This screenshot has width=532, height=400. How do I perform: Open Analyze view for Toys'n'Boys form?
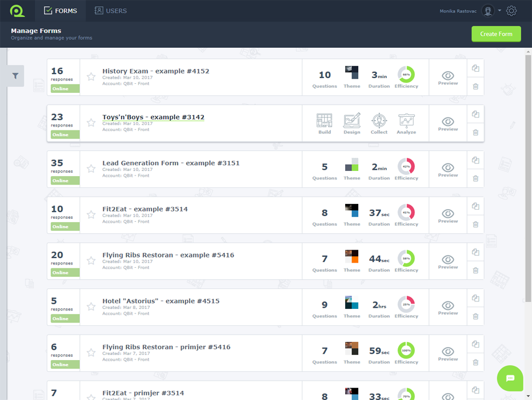point(406,122)
